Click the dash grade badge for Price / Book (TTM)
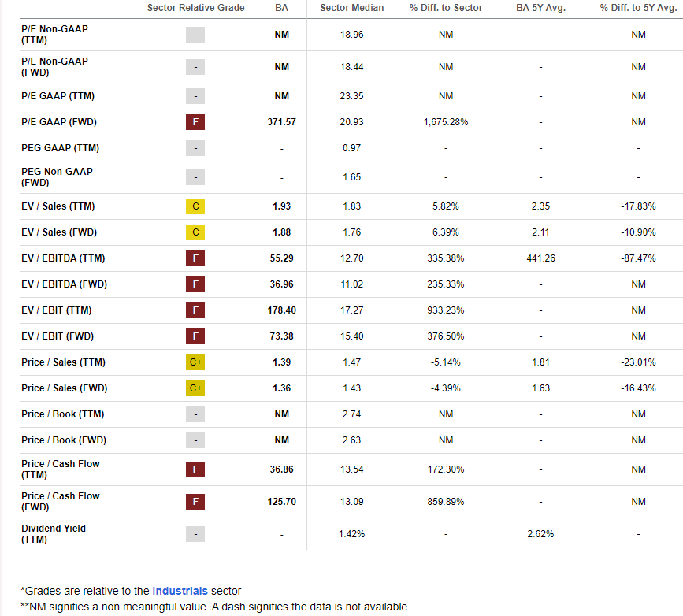683x616 pixels. click(x=195, y=414)
